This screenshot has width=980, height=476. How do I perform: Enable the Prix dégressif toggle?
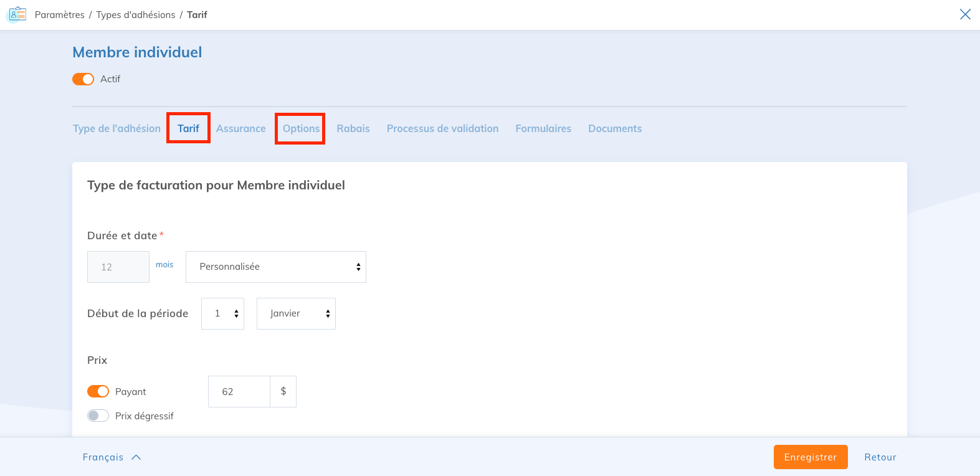98,416
